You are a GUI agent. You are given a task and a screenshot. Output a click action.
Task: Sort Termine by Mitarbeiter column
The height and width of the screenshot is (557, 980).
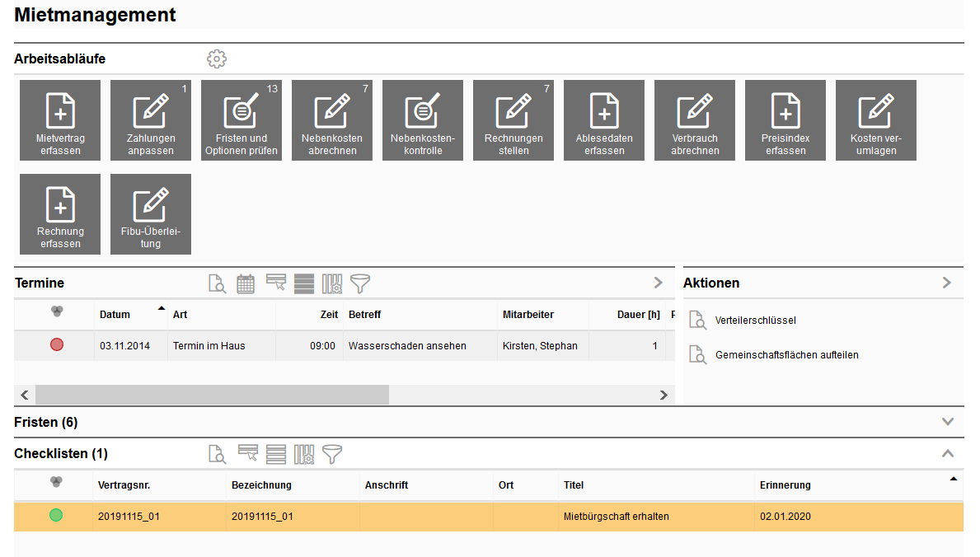click(x=528, y=315)
